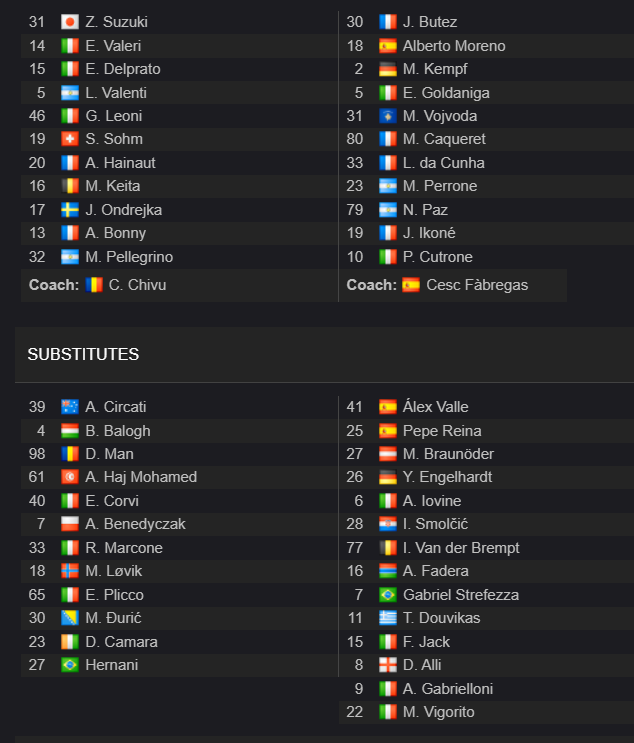634x743 pixels.
Task: Open N. Paz player page
Action: click(x=425, y=209)
